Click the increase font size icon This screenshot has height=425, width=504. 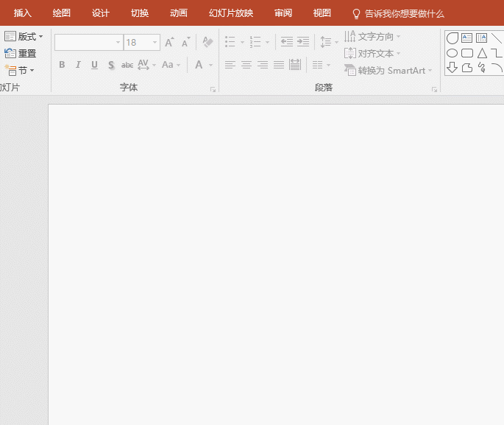coord(170,43)
